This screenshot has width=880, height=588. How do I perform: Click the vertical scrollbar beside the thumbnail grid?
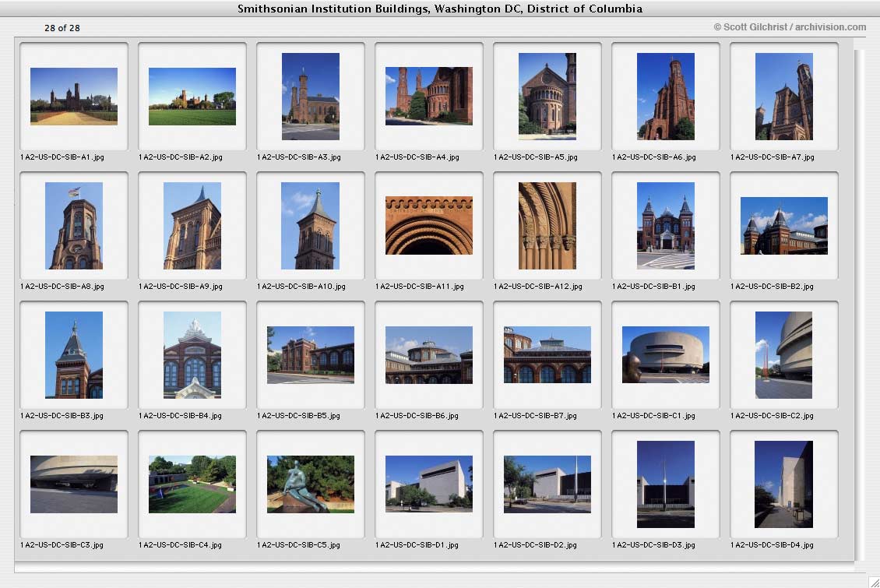[860, 304]
